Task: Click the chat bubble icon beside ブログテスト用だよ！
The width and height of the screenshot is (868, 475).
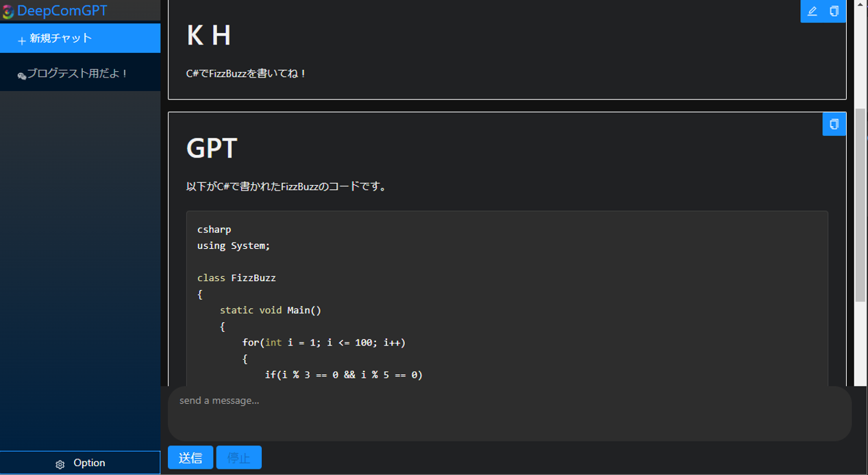Action: click(x=21, y=75)
